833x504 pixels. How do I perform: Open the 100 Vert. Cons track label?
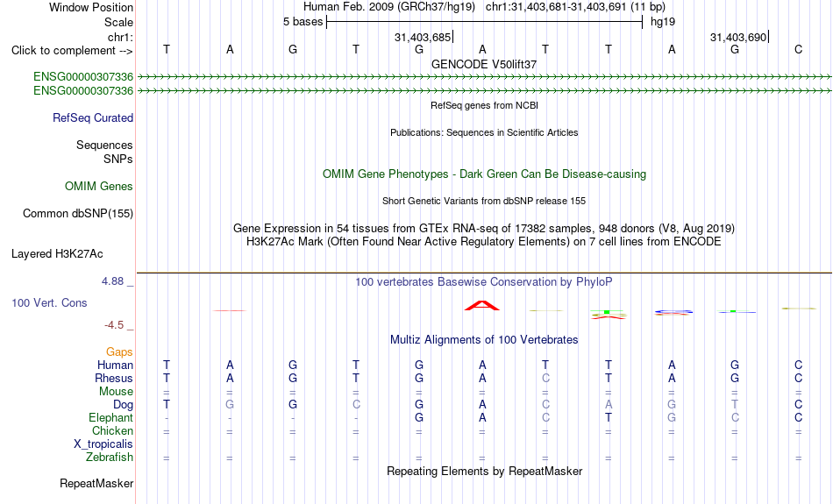pyautogui.click(x=49, y=302)
